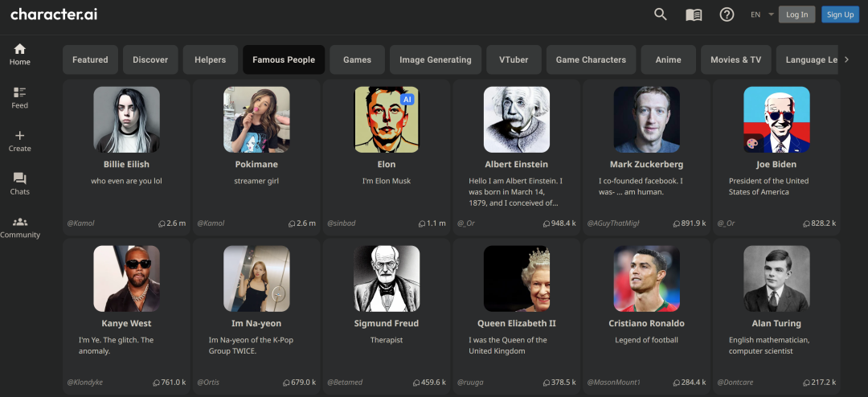Open Feed in the sidebar

20,97
